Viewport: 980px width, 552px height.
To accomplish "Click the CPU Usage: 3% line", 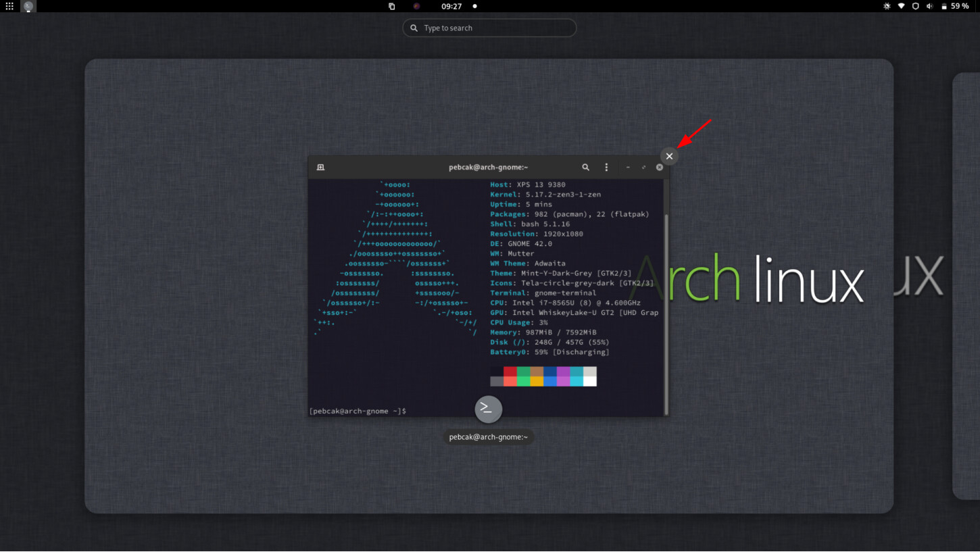I will (x=519, y=323).
